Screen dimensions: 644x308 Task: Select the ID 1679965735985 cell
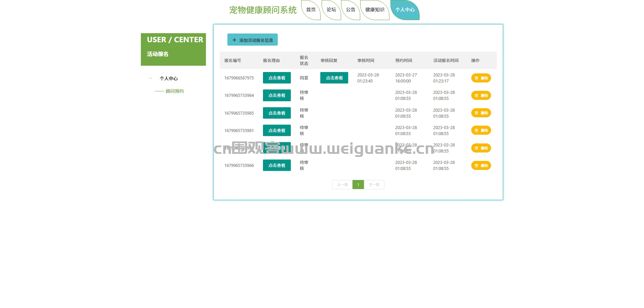click(239, 113)
